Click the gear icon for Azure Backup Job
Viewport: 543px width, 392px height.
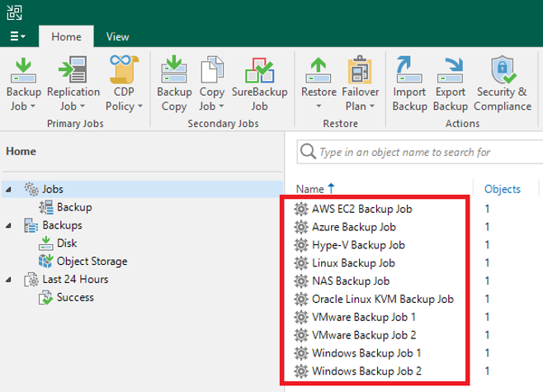pos(301,227)
